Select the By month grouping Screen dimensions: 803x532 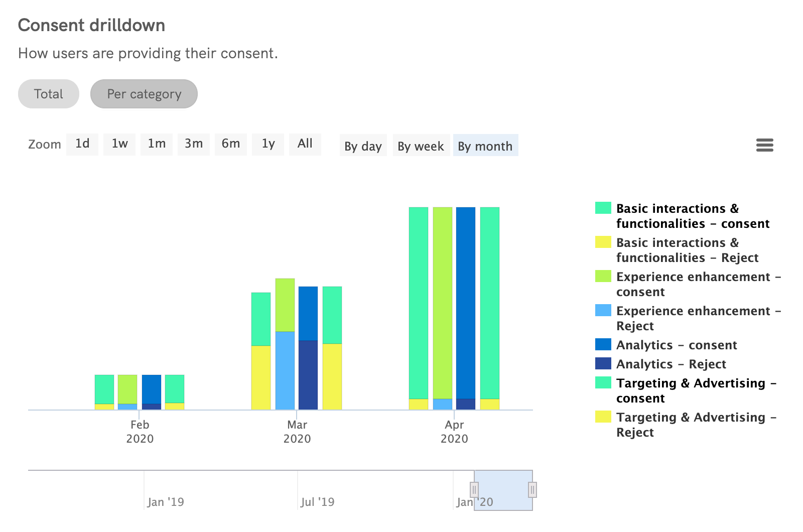[x=485, y=146]
